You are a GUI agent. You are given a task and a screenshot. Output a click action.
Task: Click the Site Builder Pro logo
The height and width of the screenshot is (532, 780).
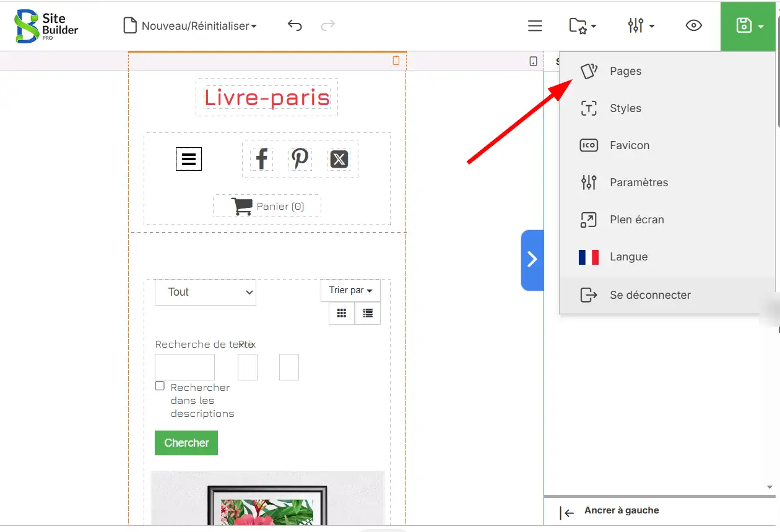(46, 26)
